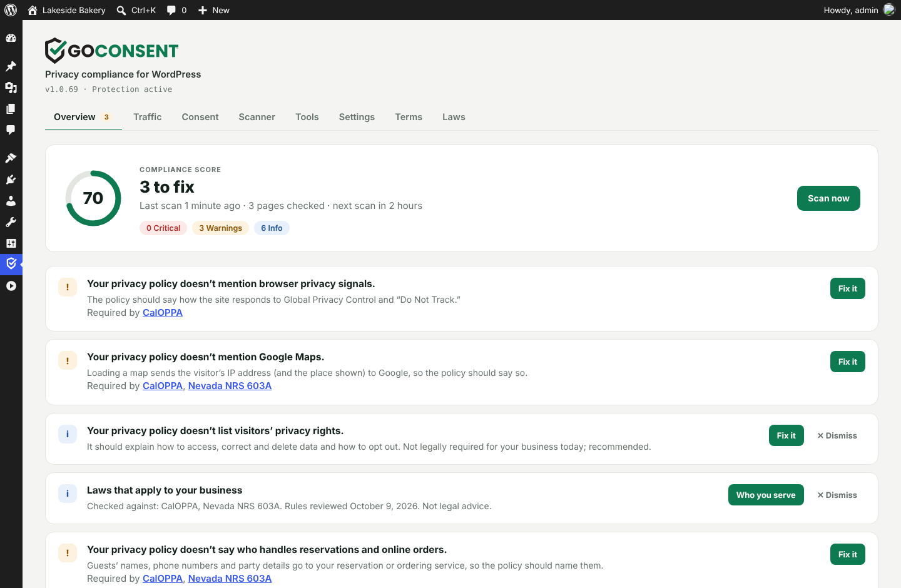Click the comments bubble in the admin bar
This screenshot has height=588, width=901.
coord(176,10)
